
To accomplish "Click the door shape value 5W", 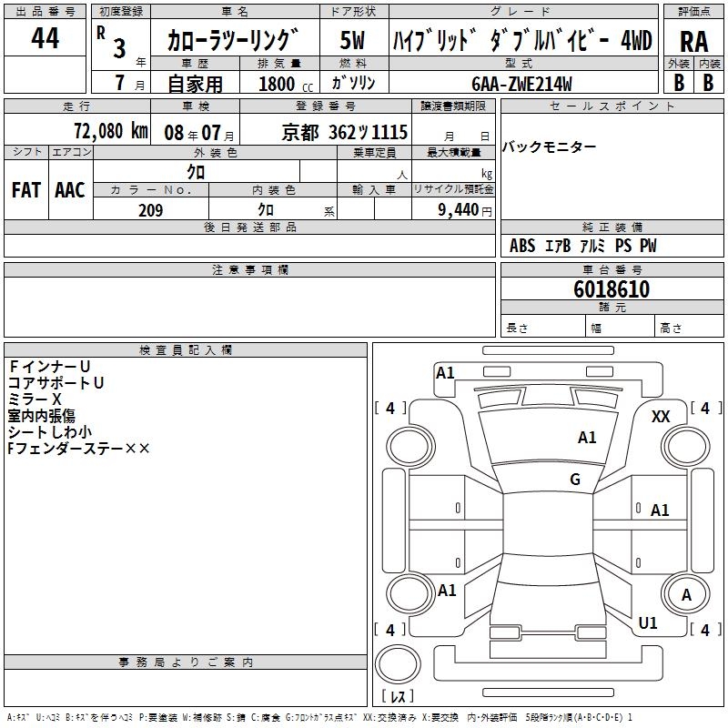I will [353, 40].
